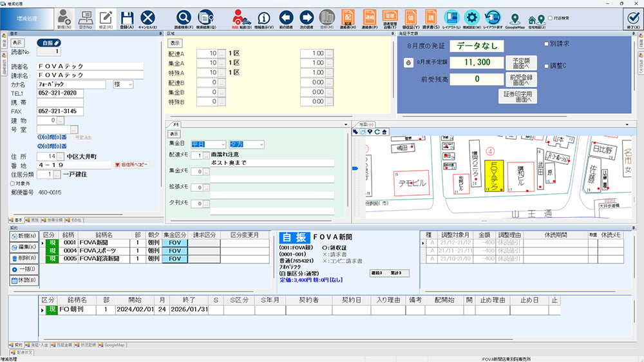Click the 登録(A) save disk icon
Image resolution: width=644 pixels, height=362 pixels.
[x=127, y=19]
